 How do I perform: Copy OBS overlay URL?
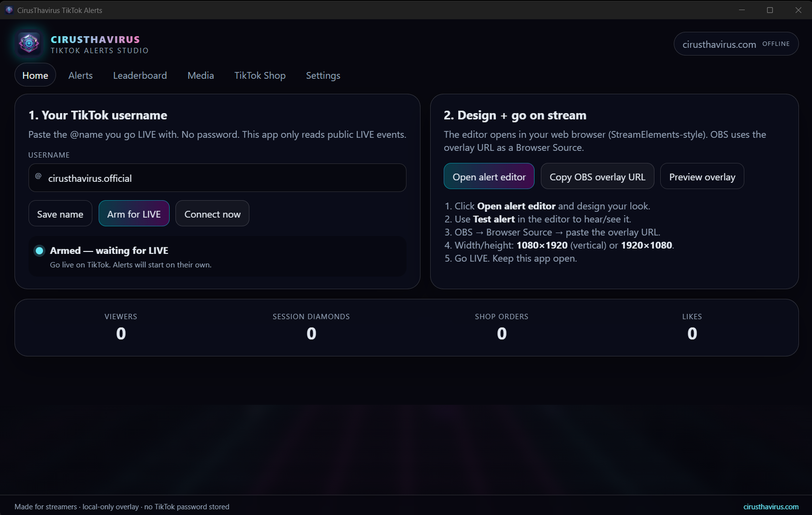[x=597, y=176]
